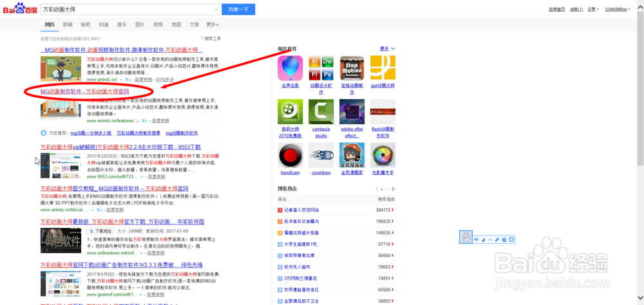Open dropdown arrow next to www.9553.com result
The height and width of the screenshot is (305, 644).
click(142, 177)
